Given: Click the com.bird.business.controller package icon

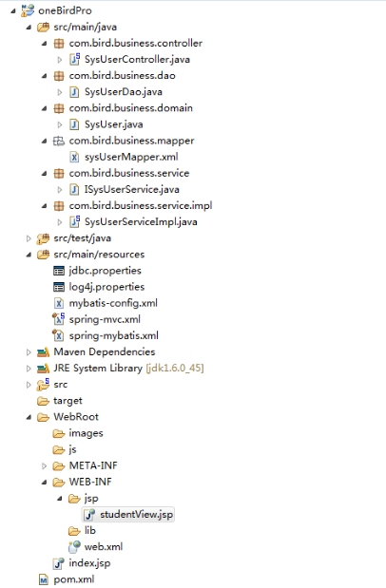Looking at the screenshot, I should coord(59,43).
